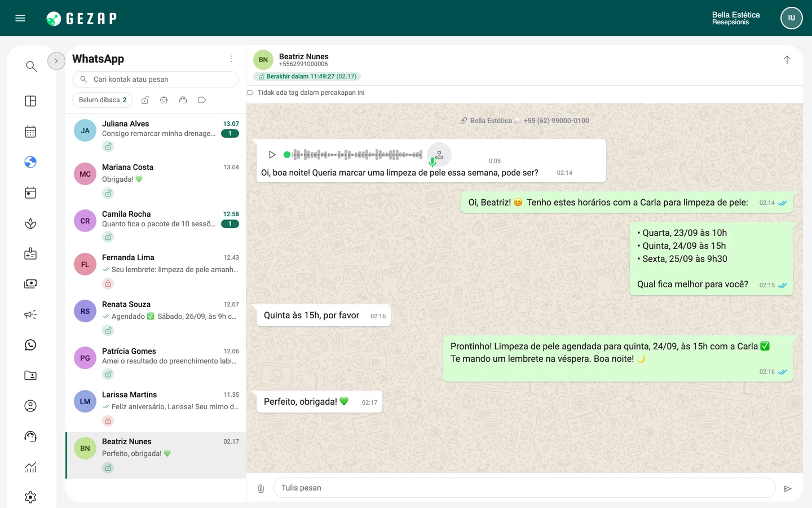Click the voice message waveform progress bar
This screenshot has height=508, width=812.
[x=353, y=155]
